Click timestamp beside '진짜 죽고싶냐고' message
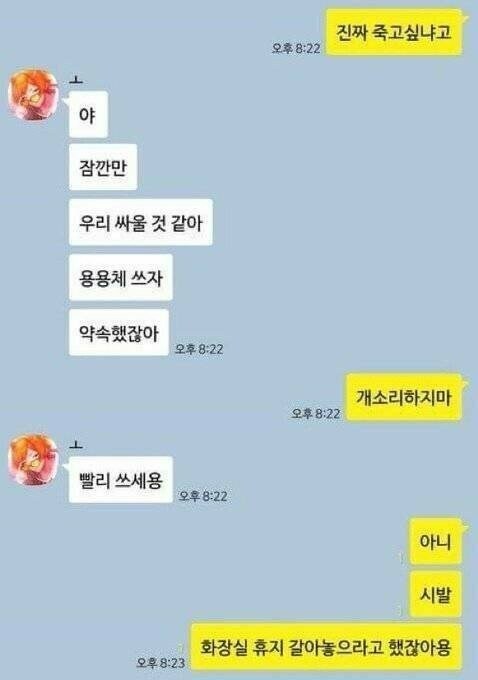 (296, 48)
